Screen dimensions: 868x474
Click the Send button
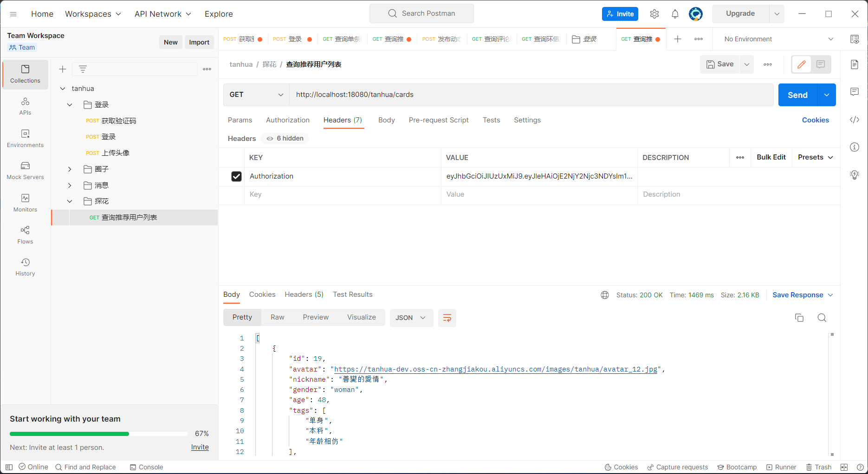point(797,95)
